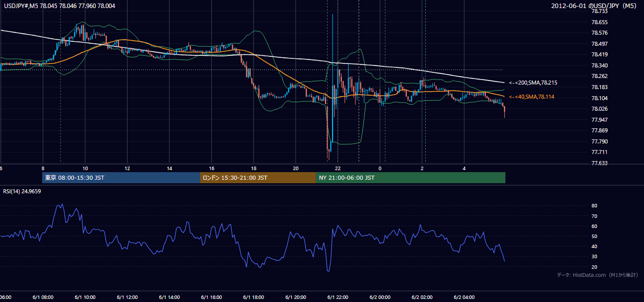Click hour tick 8 above the session bars
The image size is (644, 302).
[x=43, y=168]
